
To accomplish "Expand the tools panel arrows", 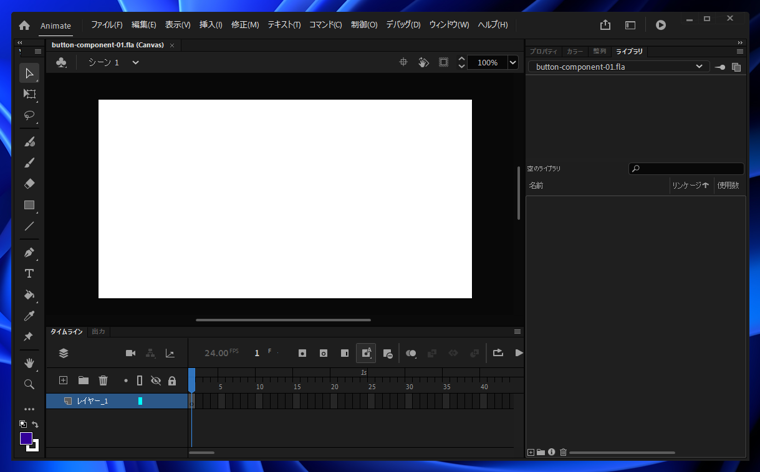I will (20, 43).
